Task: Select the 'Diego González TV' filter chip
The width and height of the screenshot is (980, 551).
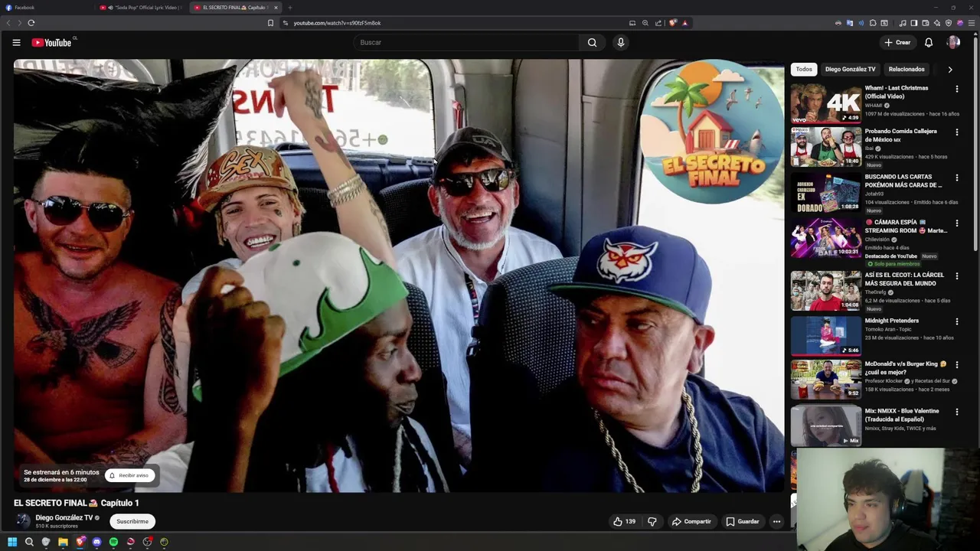Action: pos(850,70)
